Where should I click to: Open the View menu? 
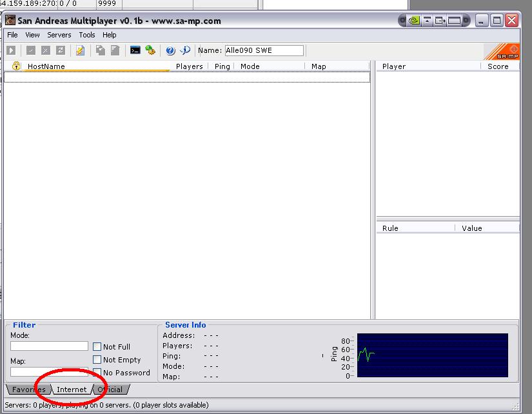point(33,35)
